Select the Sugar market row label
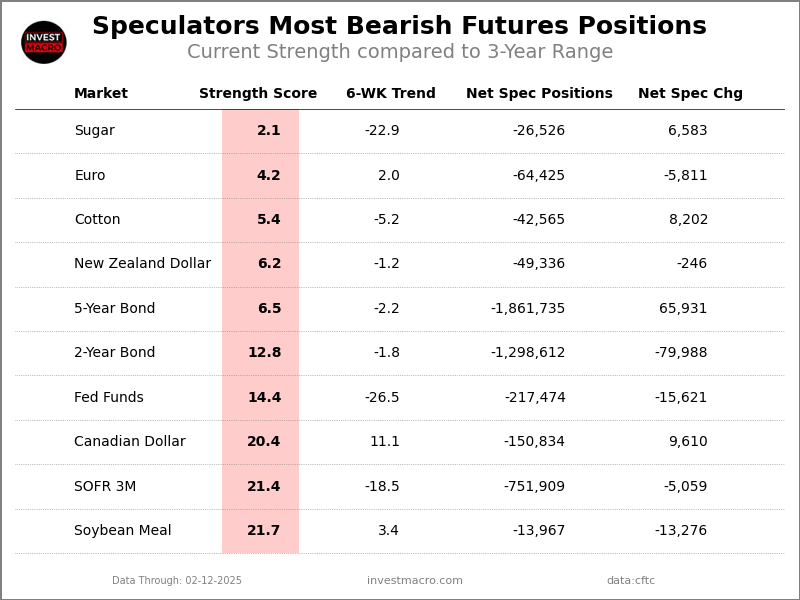Image resolution: width=800 pixels, height=600 pixels. (94, 131)
